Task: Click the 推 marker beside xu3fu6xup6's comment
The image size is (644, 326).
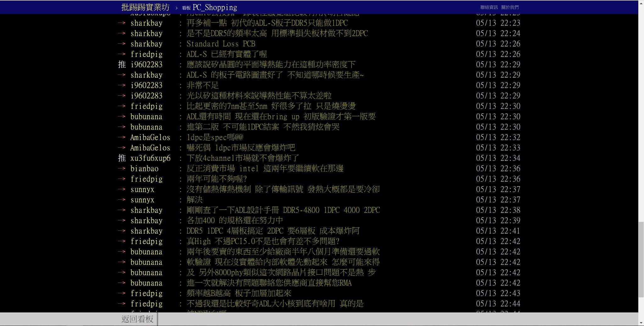Action: [122, 158]
